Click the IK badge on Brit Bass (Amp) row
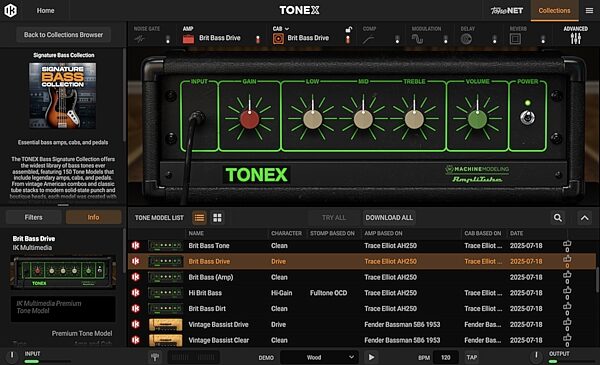This screenshot has height=365, width=600. (135, 277)
